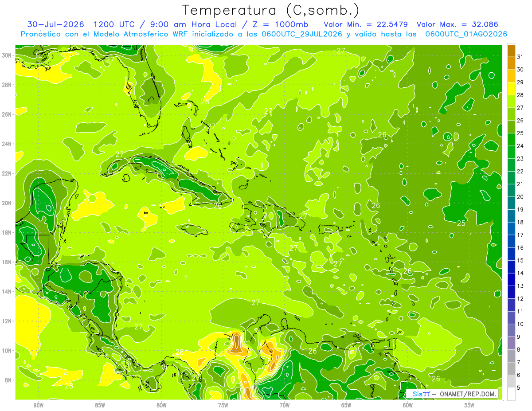Click the '26N' latitude axis label
Image resolution: width=532 pixels, height=411 pixels.
click(6, 114)
